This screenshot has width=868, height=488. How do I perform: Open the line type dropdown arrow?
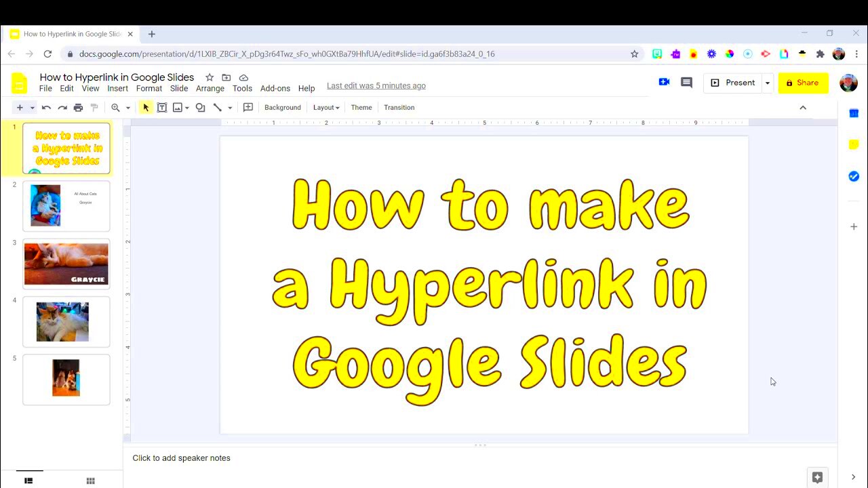pos(230,108)
